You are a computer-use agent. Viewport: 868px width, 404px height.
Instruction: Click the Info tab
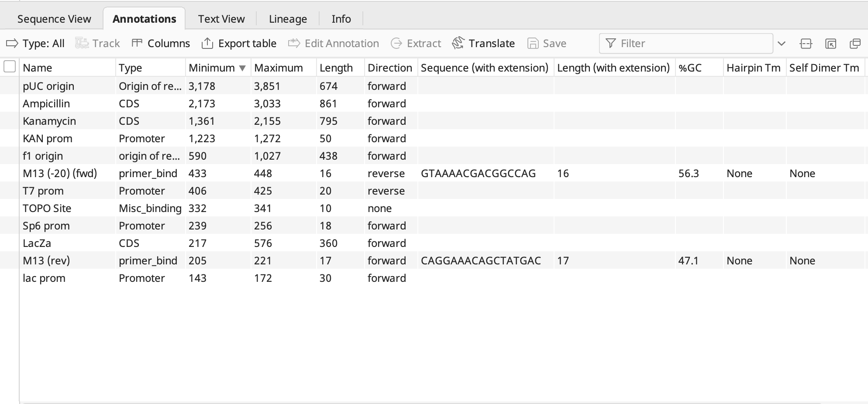[x=341, y=19]
